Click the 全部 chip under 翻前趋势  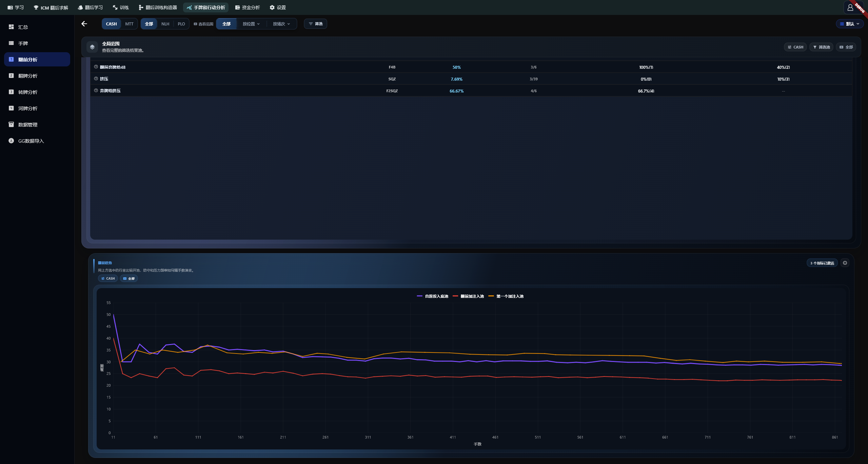click(129, 278)
